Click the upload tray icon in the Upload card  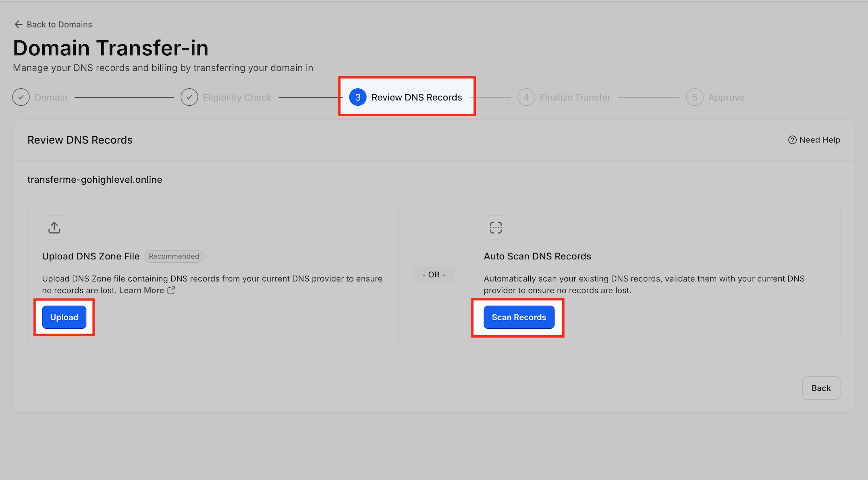pos(54,227)
